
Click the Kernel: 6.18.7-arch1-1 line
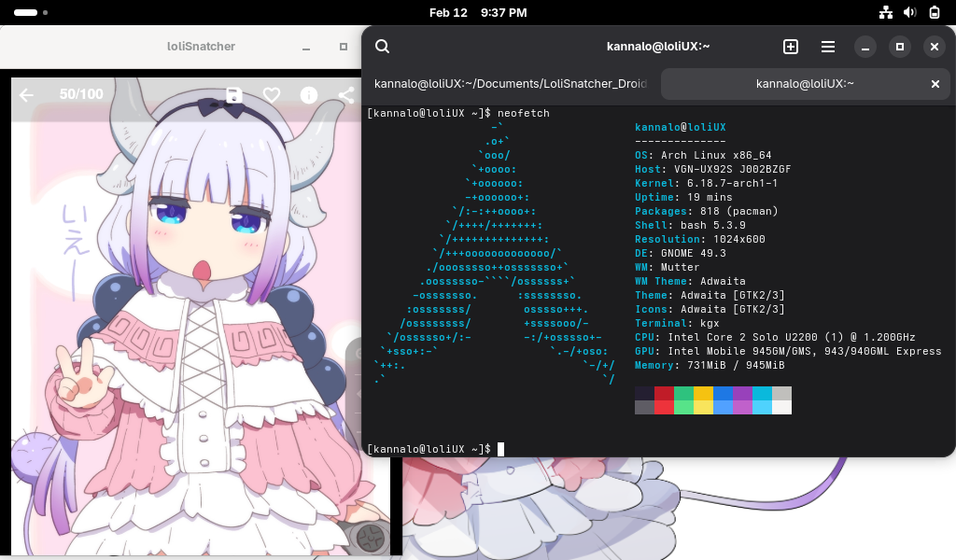(x=706, y=183)
